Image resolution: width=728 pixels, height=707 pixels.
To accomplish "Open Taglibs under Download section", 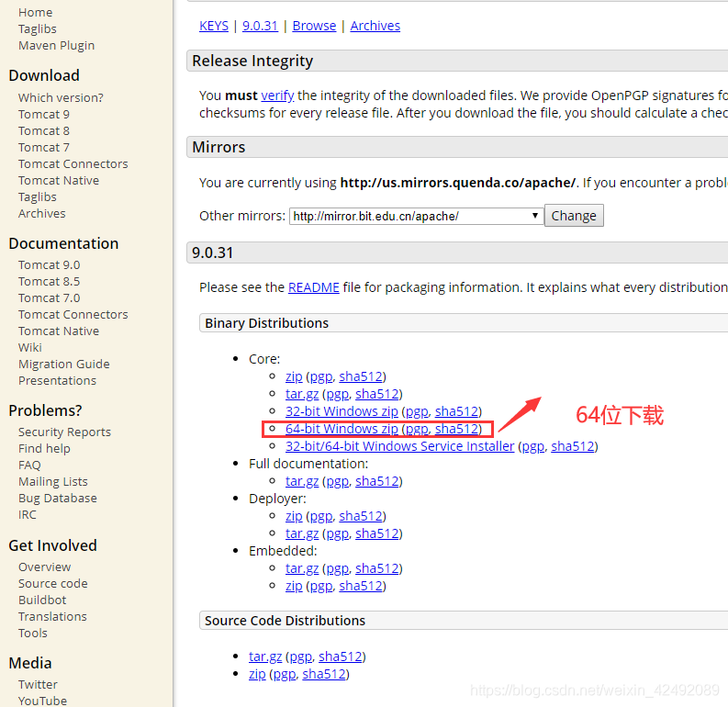I will 38,197.
